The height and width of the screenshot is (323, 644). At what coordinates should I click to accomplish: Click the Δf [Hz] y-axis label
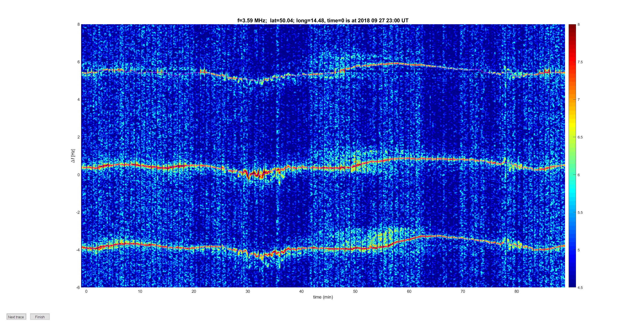[x=73, y=156]
